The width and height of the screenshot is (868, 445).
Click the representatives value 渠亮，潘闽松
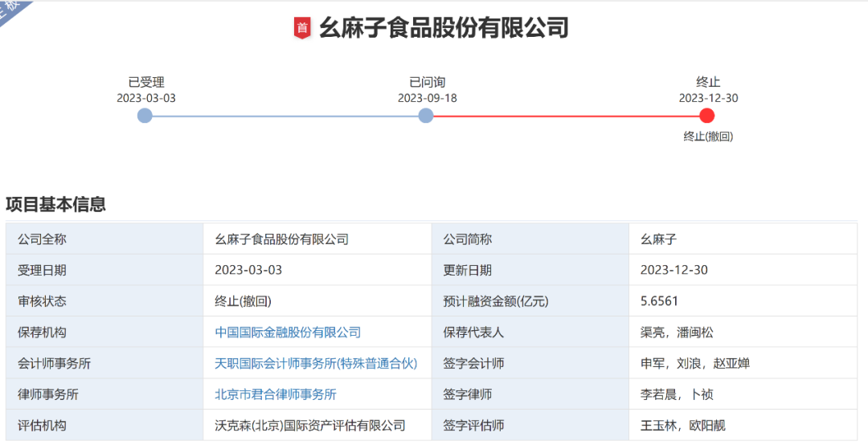[677, 332]
